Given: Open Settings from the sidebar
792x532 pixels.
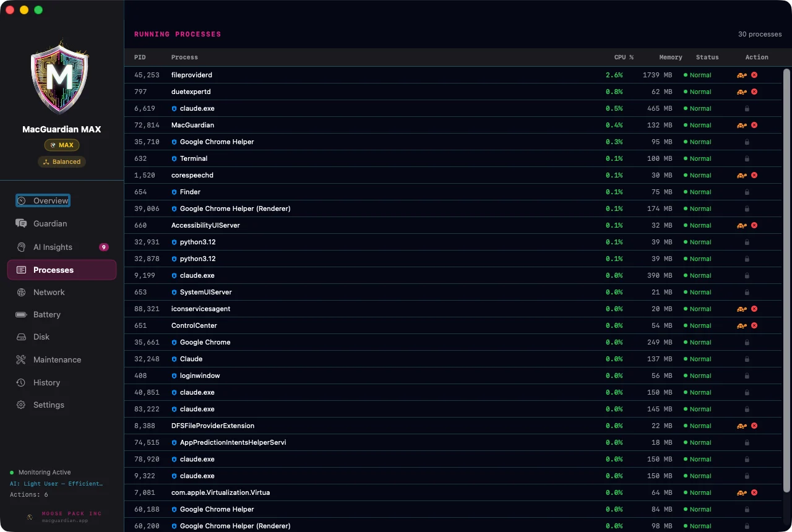Looking at the screenshot, I should coord(62,405).
